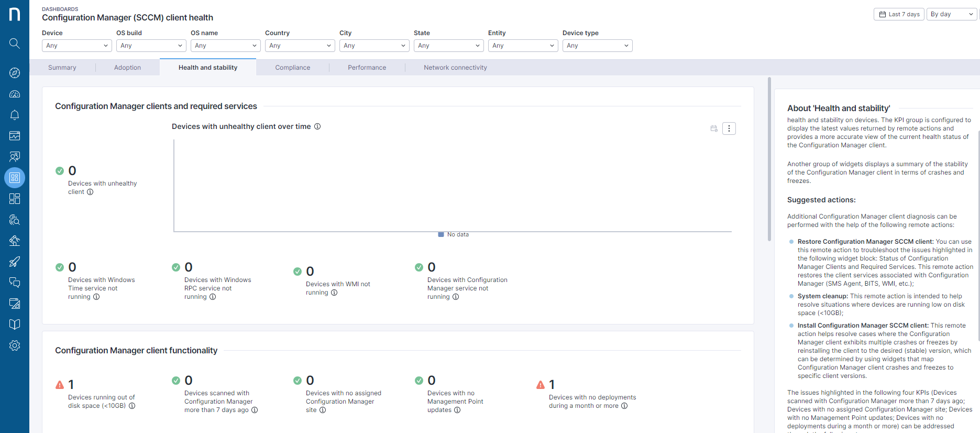This screenshot has width=980, height=433.
Task: Click the info icon for WMI not running
Action: [334, 293]
